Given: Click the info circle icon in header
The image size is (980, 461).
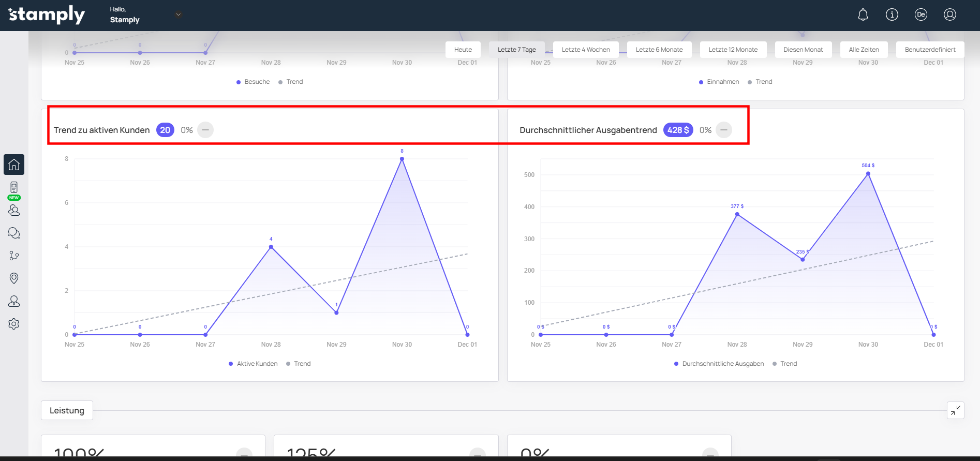Looking at the screenshot, I should [x=892, y=14].
